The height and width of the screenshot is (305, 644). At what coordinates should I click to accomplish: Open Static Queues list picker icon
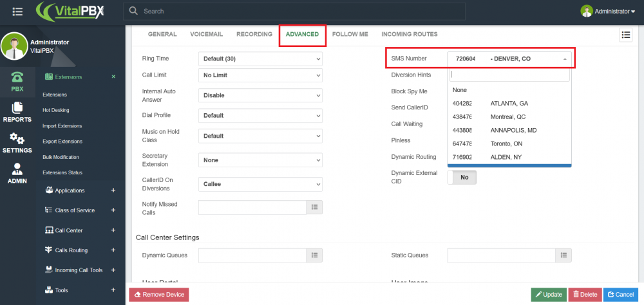563,255
